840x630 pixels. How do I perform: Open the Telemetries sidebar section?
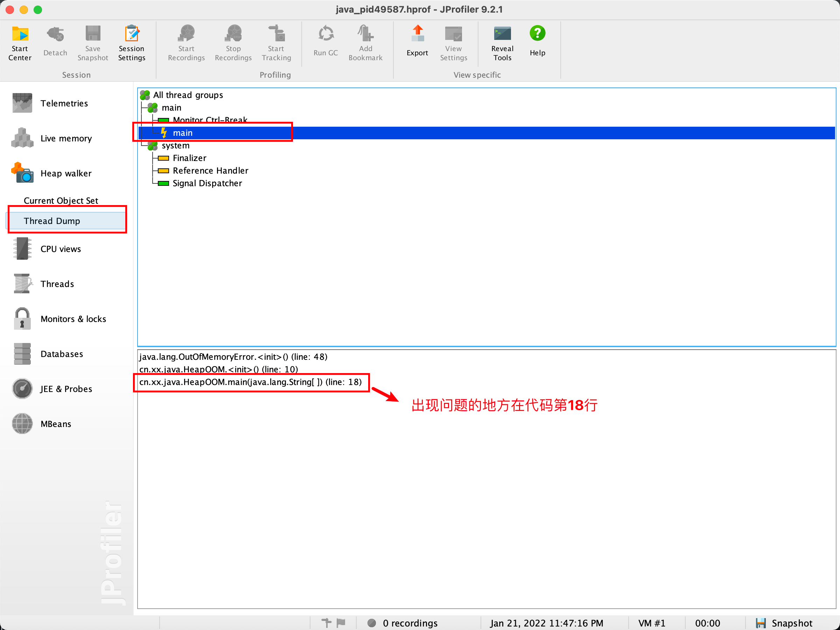[64, 103]
